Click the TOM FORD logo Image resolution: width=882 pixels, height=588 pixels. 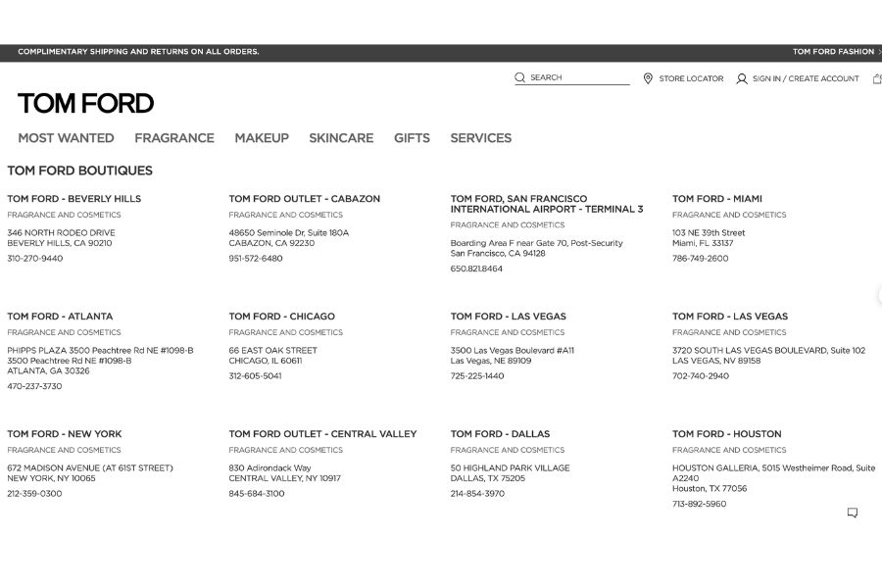click(x=85, y=104)
